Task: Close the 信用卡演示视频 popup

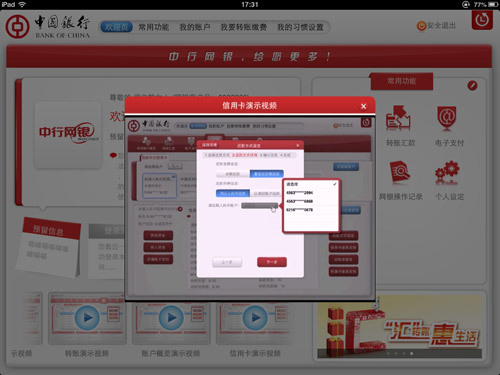Action: (x=363, y=106)
